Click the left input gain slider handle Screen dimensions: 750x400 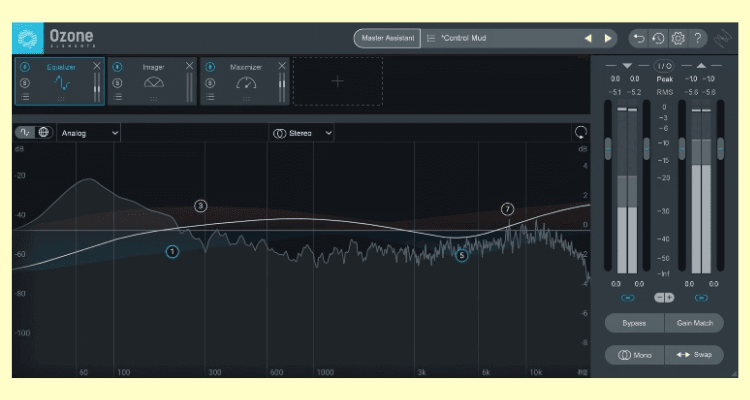click(608, 149)
